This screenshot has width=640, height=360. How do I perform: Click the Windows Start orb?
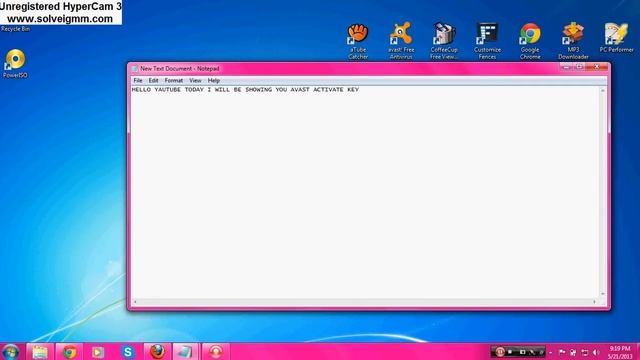tap(11, 352)
